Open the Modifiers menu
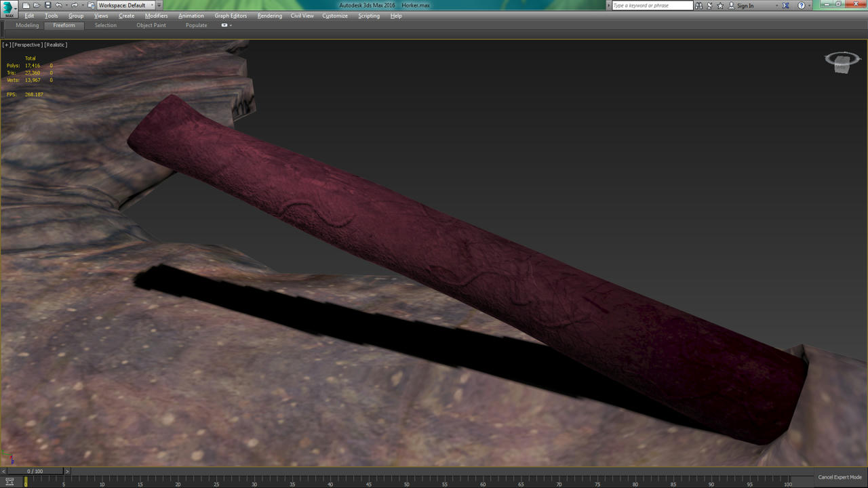Screen dimensions: 868x488 (x=156, y=16)
